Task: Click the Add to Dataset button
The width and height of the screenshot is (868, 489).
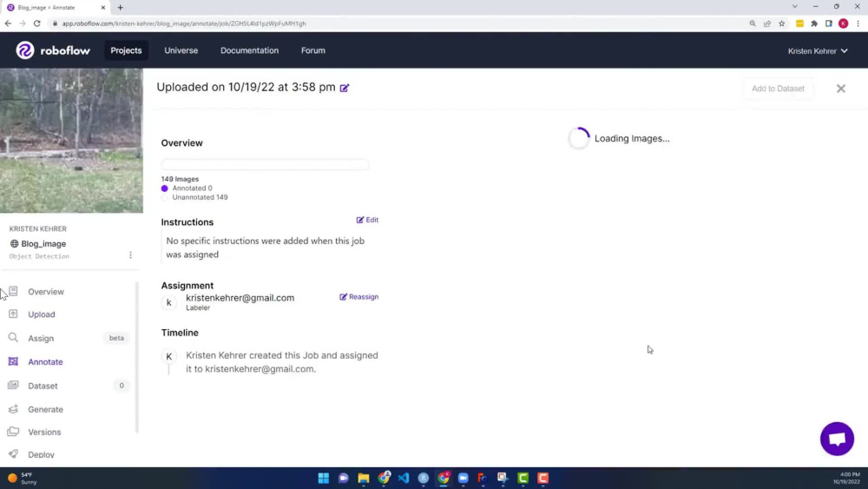Action: pos(778,89)
